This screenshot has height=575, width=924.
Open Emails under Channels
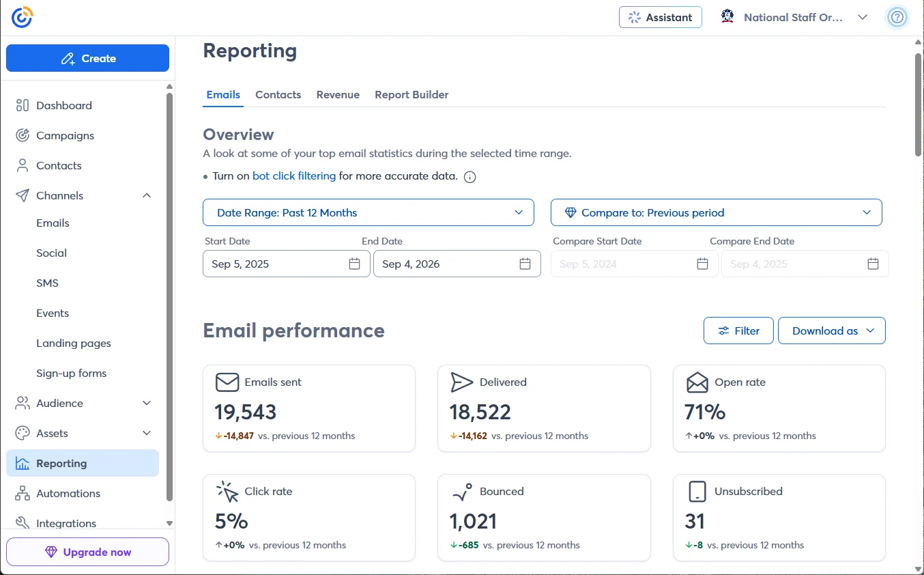[x=53, y=223]
